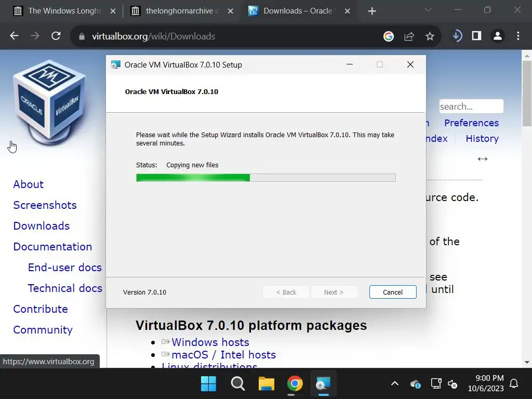The height and width of the screenshot is (399, 532).
Task: Click the OneDrive cloud tray icon
Action: coord(415,384)
